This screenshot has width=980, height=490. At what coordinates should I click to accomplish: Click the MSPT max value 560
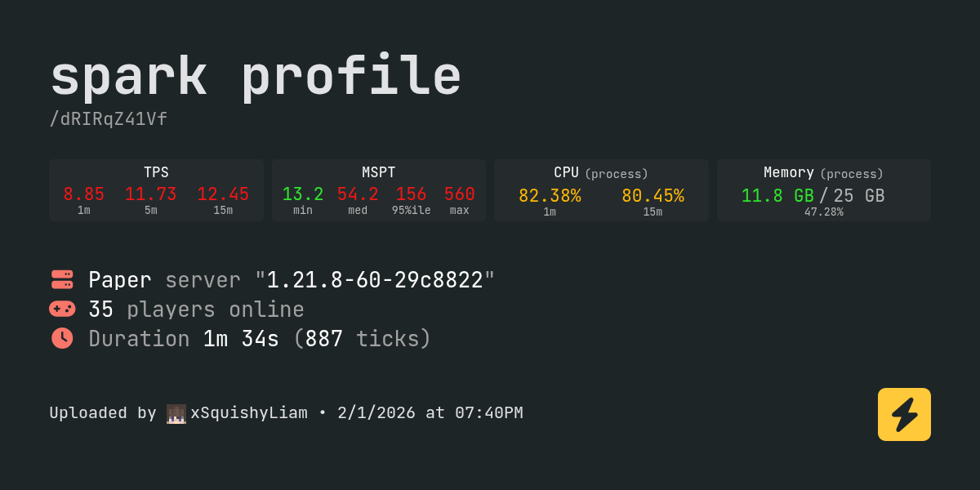coord(459,194)
